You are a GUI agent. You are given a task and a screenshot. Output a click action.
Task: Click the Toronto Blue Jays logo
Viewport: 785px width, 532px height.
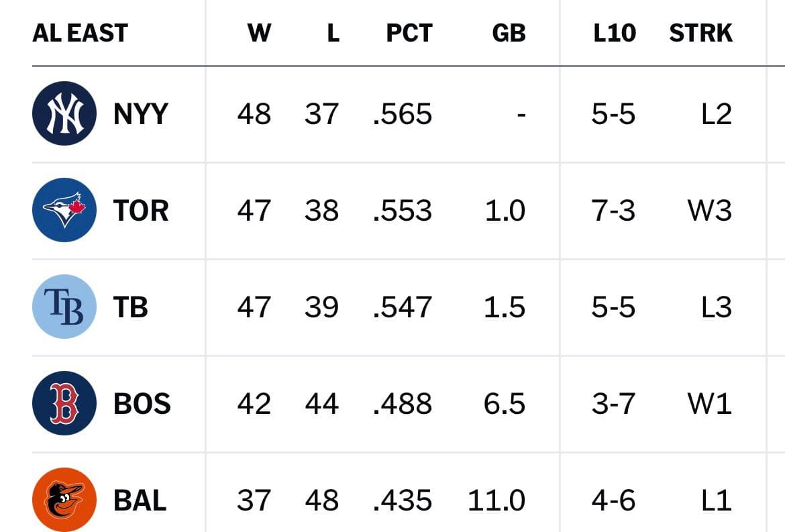click(x=64, y=210)
